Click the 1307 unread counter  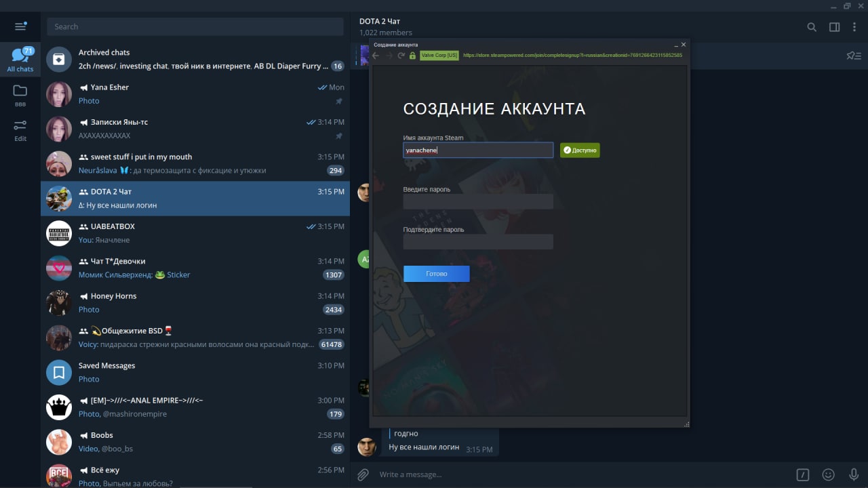coord(334,275)
